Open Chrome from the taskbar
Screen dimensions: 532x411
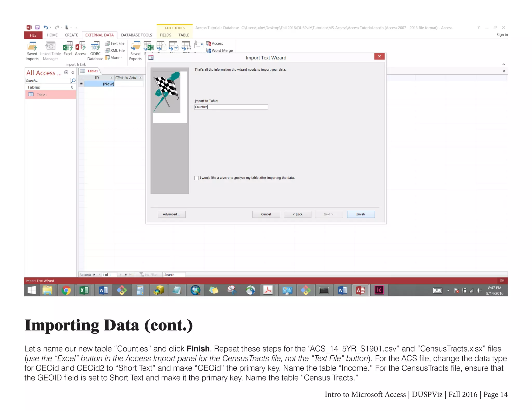(x=66, y=290)
